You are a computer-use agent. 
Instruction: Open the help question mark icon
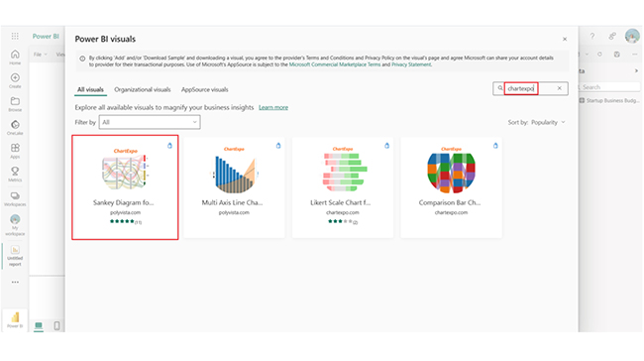click(592, 36)
